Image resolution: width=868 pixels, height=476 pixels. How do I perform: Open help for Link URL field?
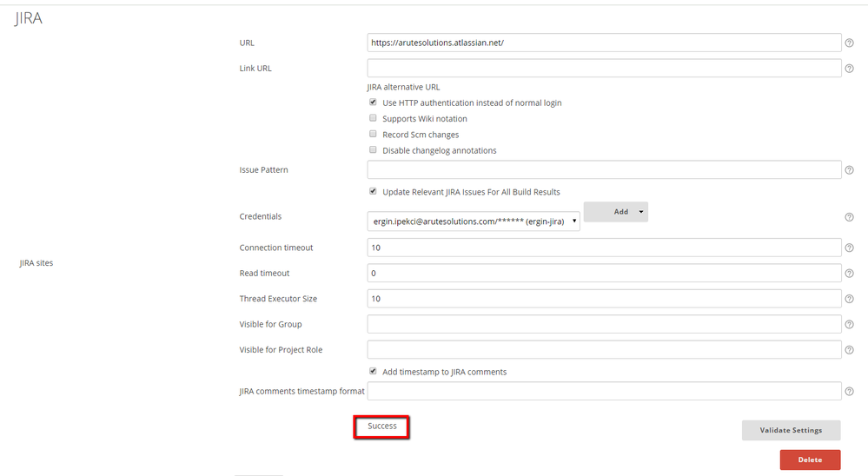click(x=849, y=68)
